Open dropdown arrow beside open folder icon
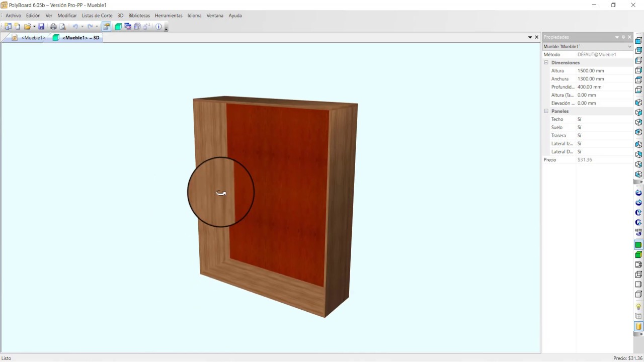 click(x=34, y=27)
